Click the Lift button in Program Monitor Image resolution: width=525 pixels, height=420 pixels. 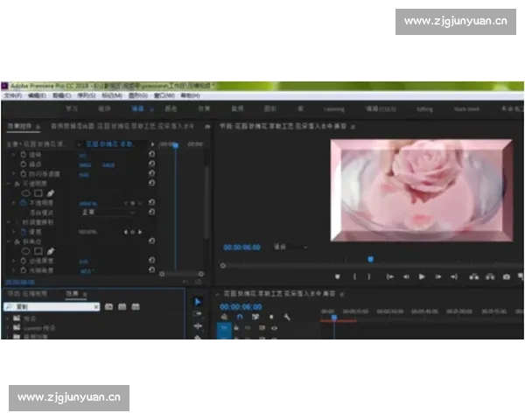(x=473, y=276)
